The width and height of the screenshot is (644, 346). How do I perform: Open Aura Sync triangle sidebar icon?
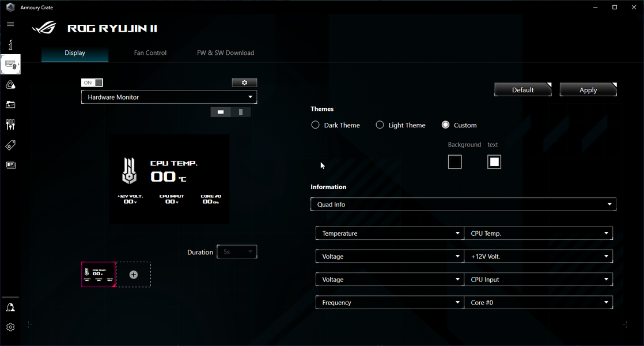[10, 85]
